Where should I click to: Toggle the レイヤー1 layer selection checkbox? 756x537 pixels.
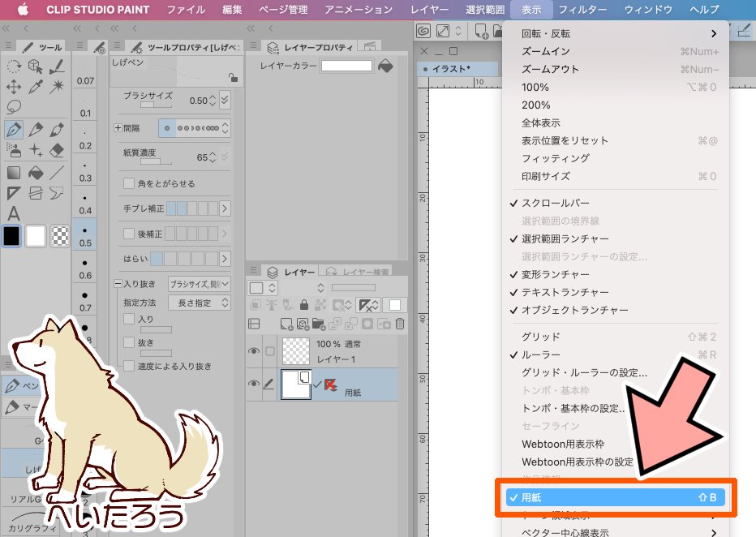pyautogui.click(x=270, y=351)
